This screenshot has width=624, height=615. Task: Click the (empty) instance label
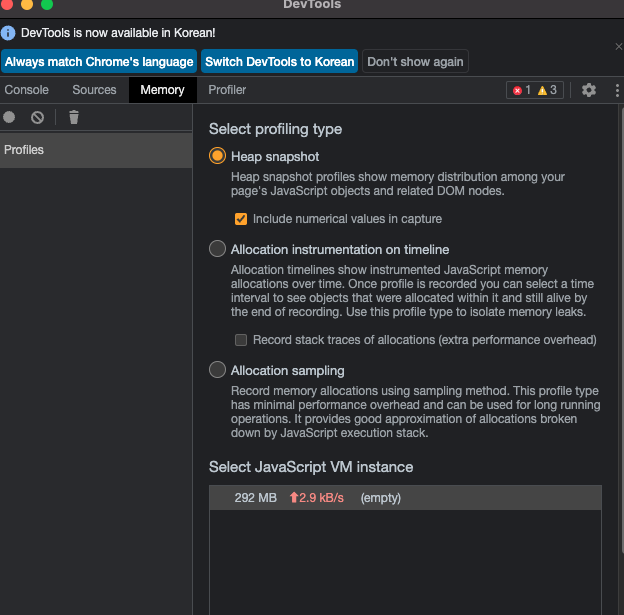click(380, 498)
